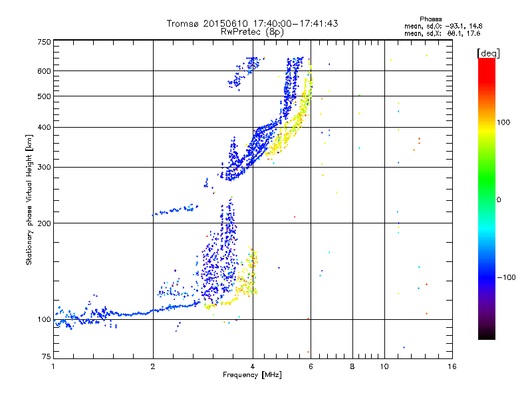Screen dimensions: 532x399
Task: Click the '[deg]' colorbar unit label
Action: [488, 53]
